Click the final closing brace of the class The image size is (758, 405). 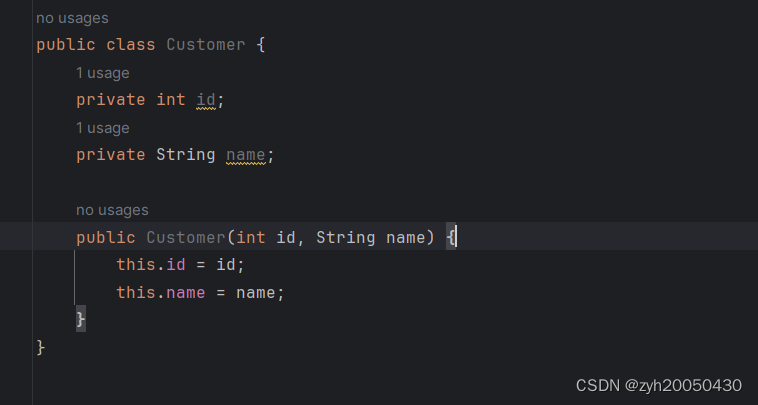pos(41,347)
